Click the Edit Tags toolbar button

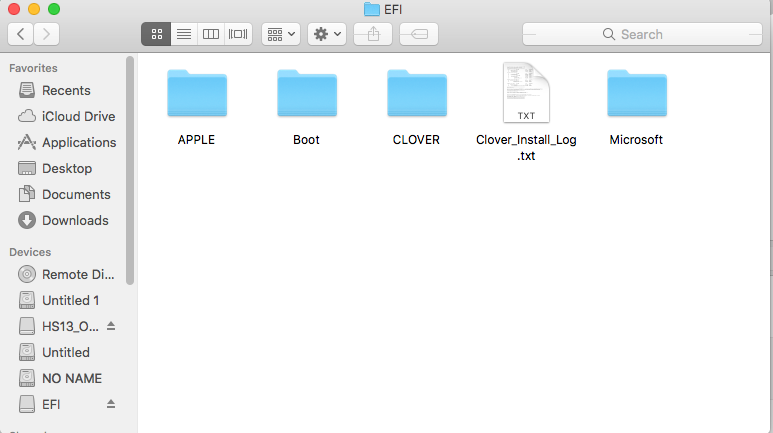pos(418,34)
